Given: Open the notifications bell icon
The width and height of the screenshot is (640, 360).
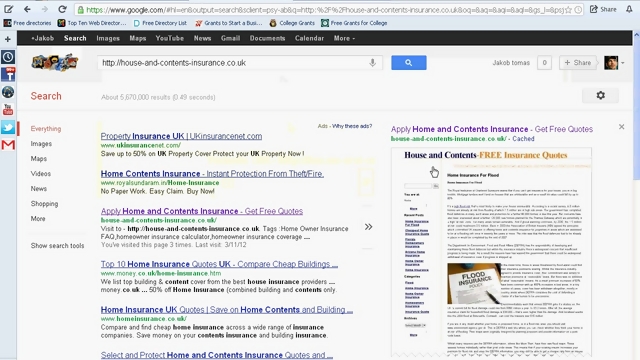Looking at the screenshot, I should [629, 9].
